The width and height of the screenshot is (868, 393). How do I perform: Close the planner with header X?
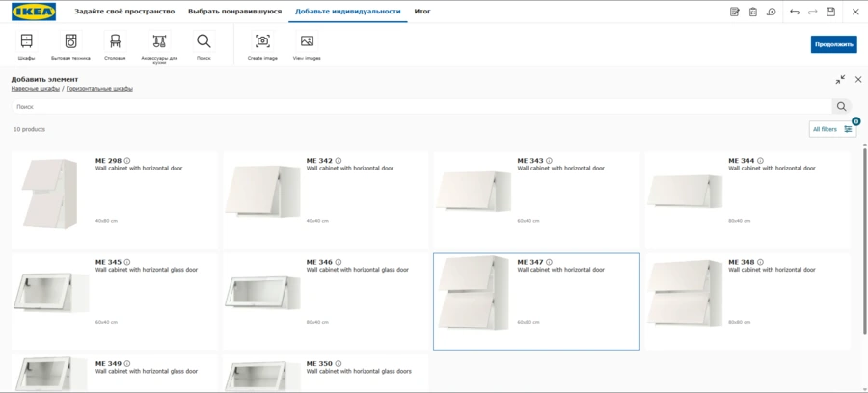(x=854, y=12)
